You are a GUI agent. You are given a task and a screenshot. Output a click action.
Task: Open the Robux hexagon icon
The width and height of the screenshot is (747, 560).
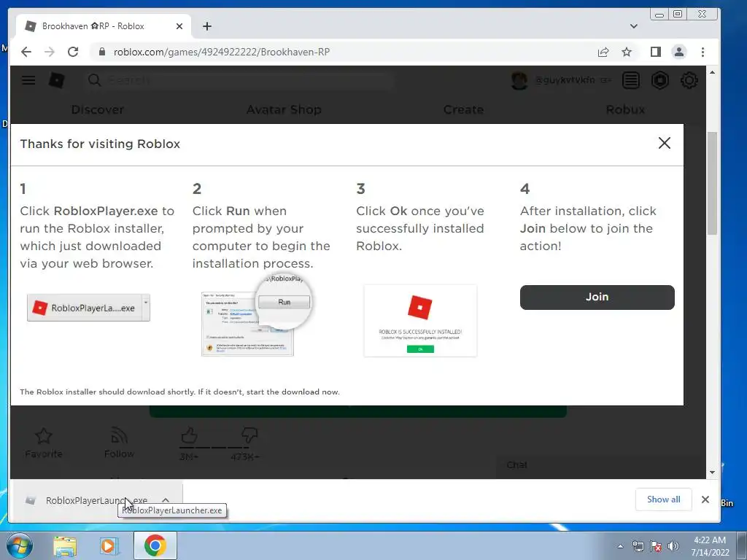coord(659,80)
